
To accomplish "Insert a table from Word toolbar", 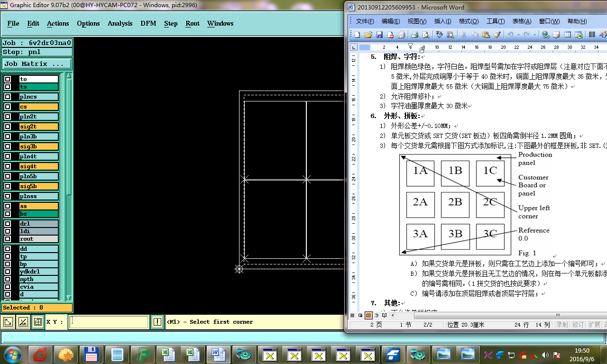I will (x=567, y=35).
